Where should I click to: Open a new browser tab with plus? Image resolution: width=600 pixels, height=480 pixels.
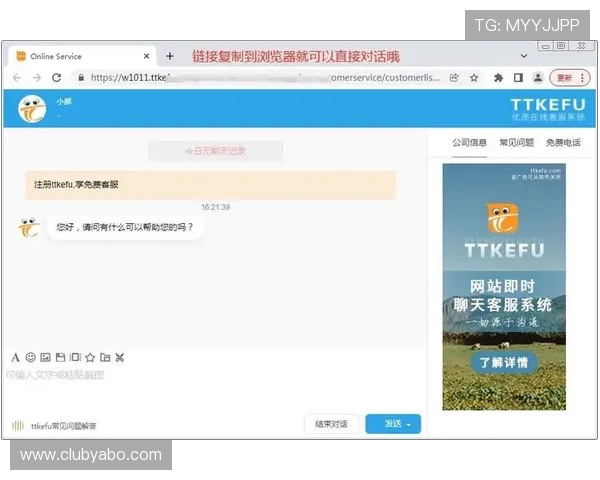coord(170,56)
